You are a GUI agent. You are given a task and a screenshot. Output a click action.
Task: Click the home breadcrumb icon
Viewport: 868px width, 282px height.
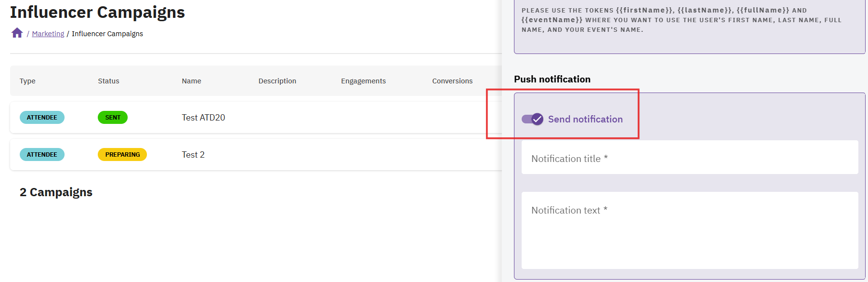[17, 33]
